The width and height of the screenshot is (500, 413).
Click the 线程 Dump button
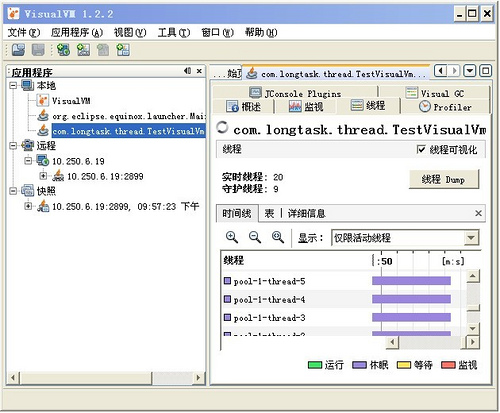click(x=443, y=179)
